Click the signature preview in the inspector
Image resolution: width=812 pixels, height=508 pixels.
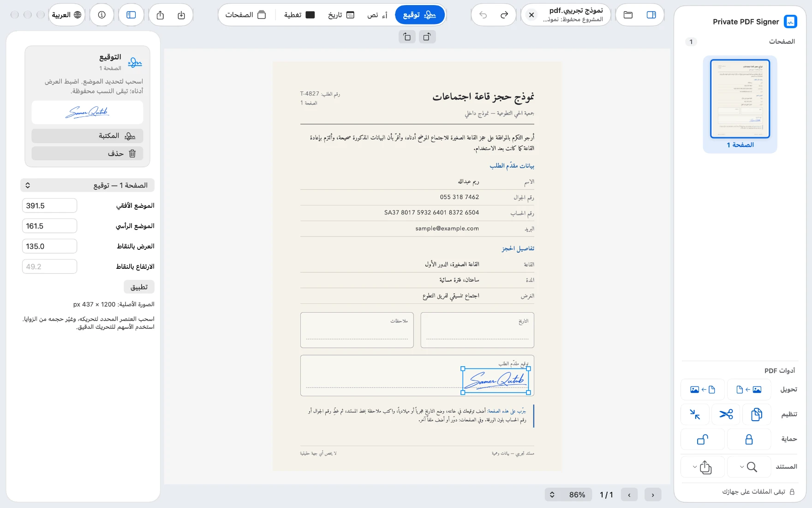click(x=87, y=112)
